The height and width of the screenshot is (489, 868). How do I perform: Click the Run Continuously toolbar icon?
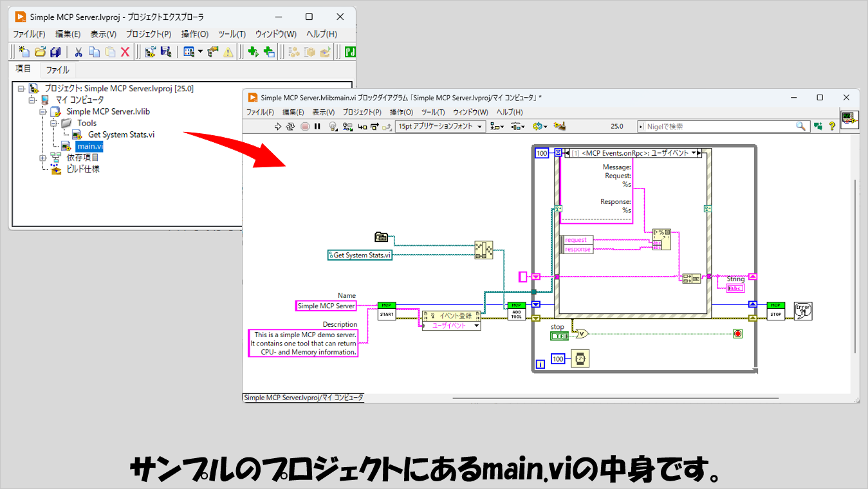[x=291, y=127]
